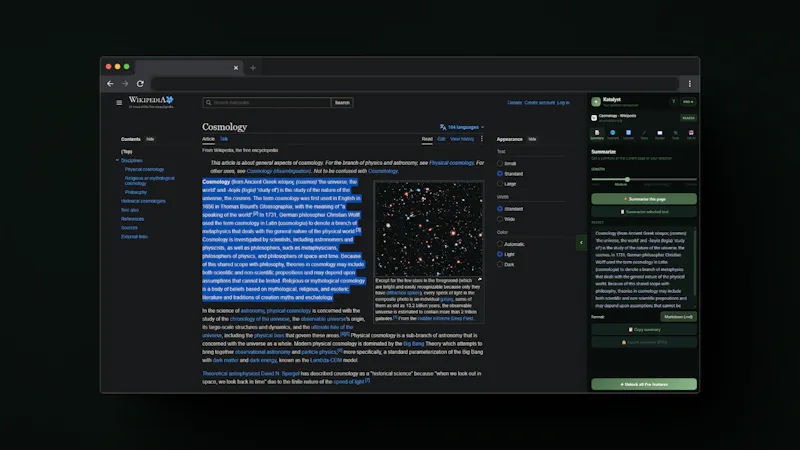Select Dark color mode
Image resolution: width=800 pixels, height=450 pixels.
[500, 264]
